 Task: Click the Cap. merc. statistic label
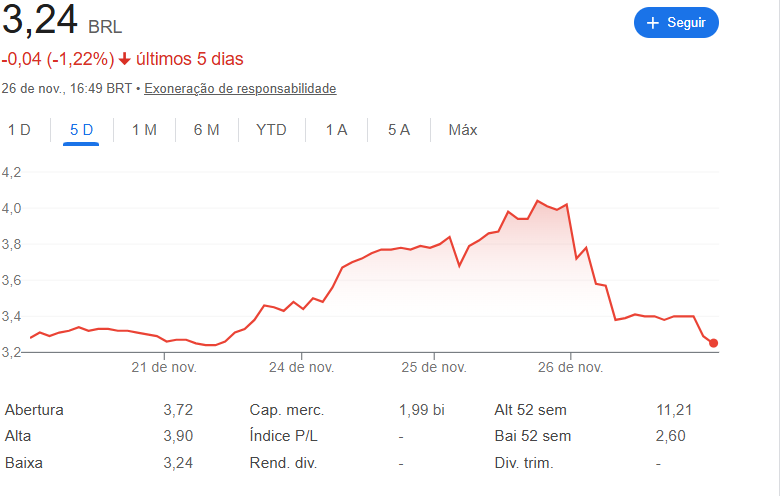[287, 410]
